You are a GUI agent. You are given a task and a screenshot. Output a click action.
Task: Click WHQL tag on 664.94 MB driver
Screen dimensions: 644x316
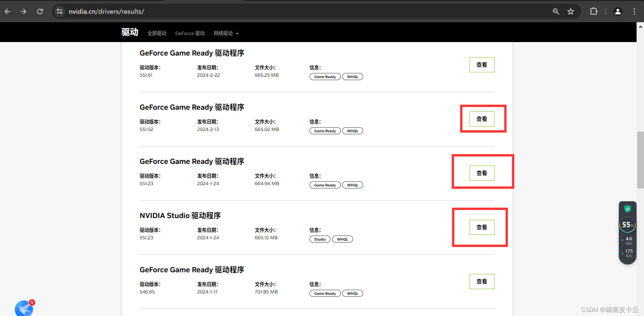point(353,185)
